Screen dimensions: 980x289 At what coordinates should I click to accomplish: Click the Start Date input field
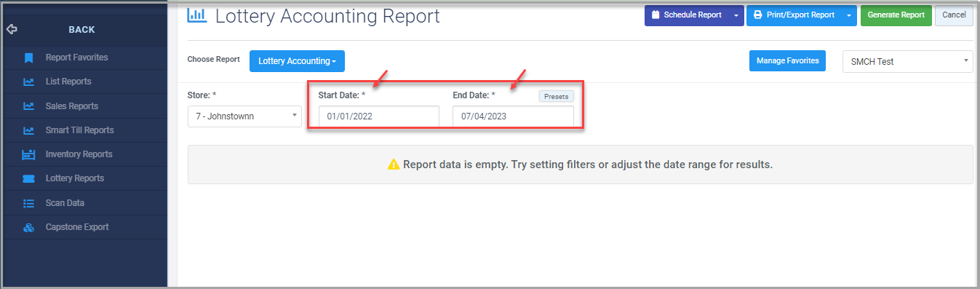(379, 116)
